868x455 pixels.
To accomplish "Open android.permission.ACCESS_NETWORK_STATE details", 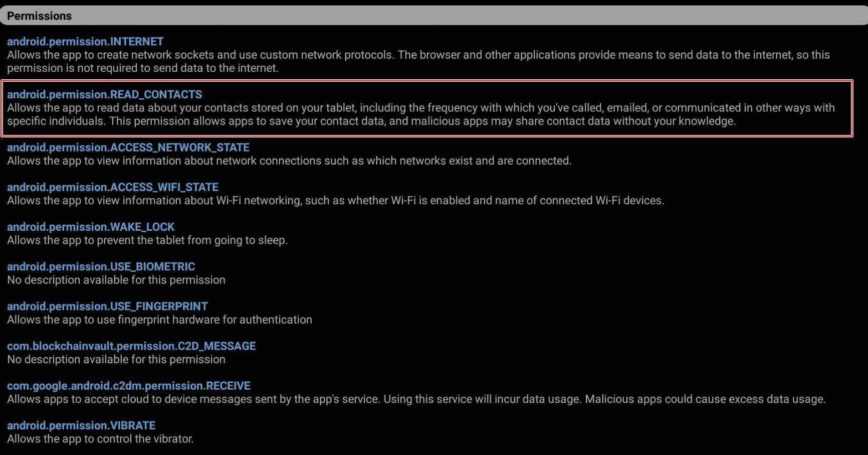I will tap(128, 147).
